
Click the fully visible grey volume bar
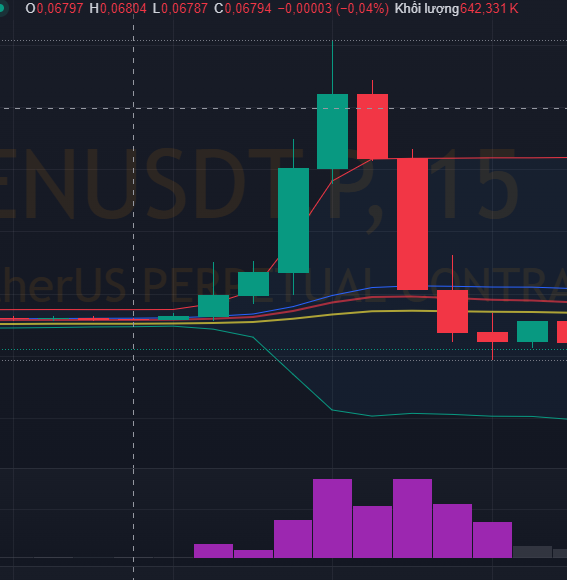532,552
